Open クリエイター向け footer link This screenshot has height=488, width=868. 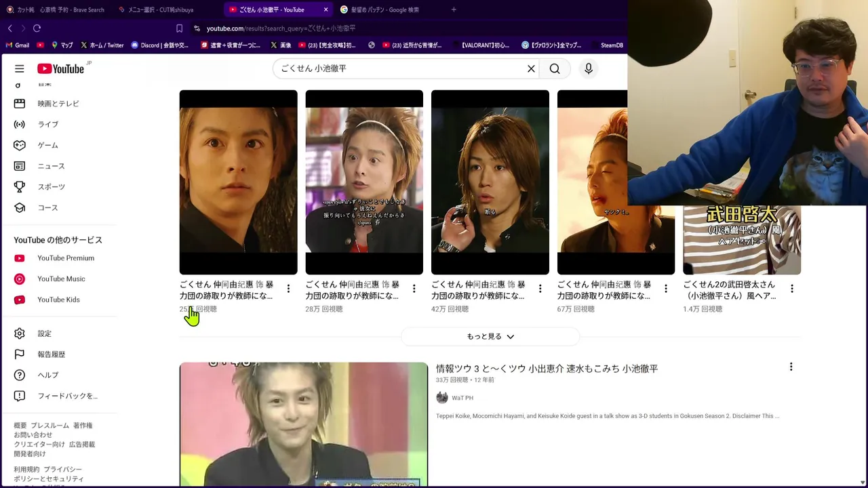pyautogui.click(x=39, y=445)
